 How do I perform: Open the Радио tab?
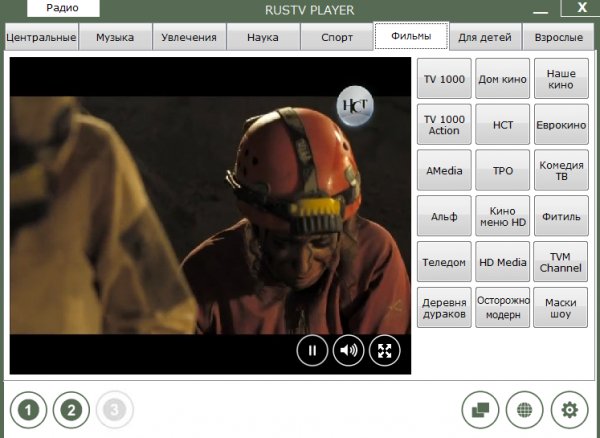(63, 8)
